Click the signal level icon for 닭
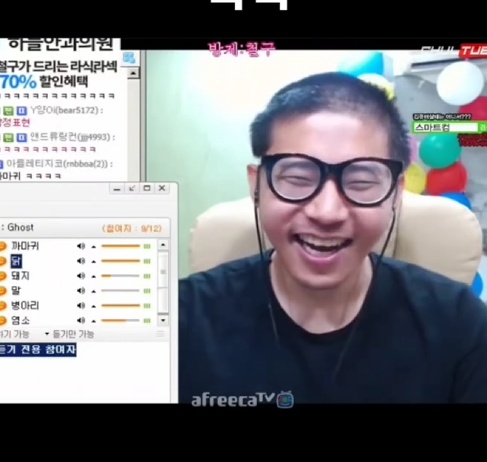This screenshot has height=462, width=487. tap(147, 261)
